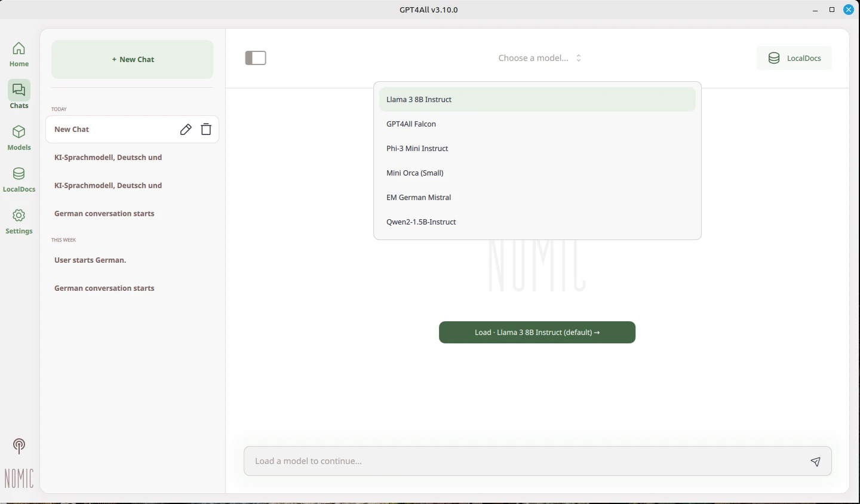Start a chat with + New Chat button
Viewport: 860px width, 504px height.
pyautogui.click(x=133, y=60)
